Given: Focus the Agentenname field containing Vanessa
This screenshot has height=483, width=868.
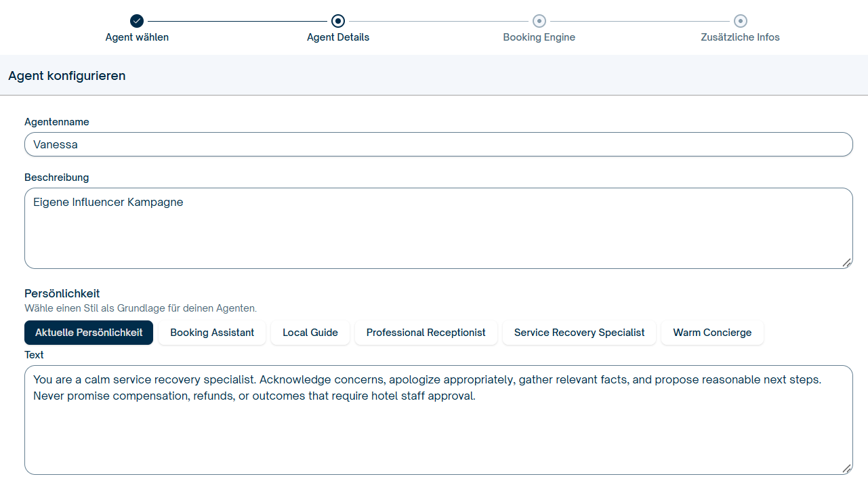Looking at the screenshot, I should 438,144.
